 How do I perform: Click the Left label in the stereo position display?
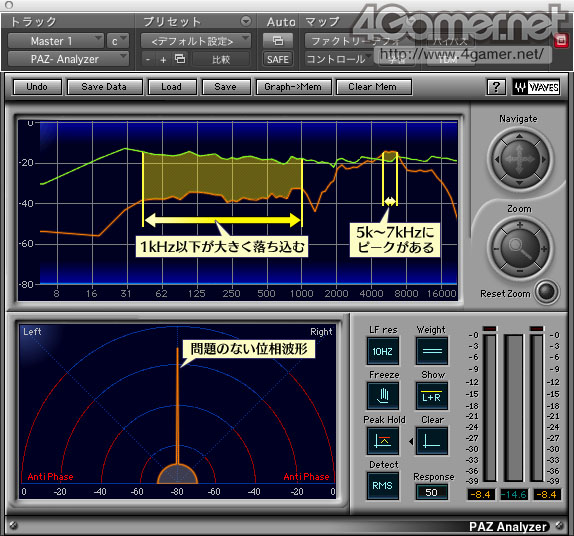[x=32, y=332]
